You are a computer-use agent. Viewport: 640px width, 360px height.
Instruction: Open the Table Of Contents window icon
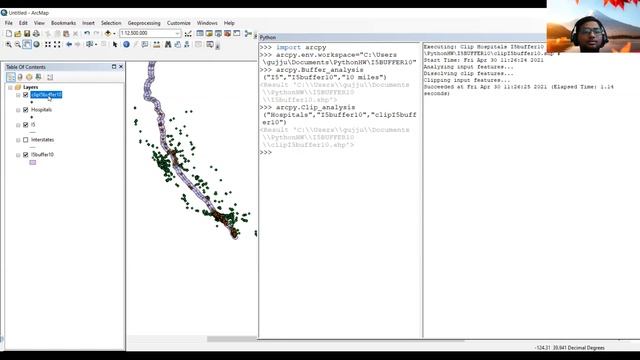pyautogui.click(x=200, y=33)
